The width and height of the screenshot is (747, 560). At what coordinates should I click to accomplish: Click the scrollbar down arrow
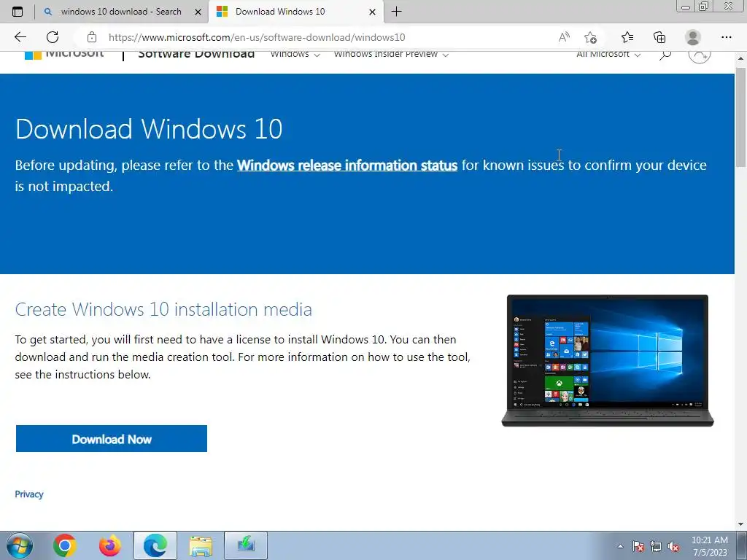click(x=740, y=524)
